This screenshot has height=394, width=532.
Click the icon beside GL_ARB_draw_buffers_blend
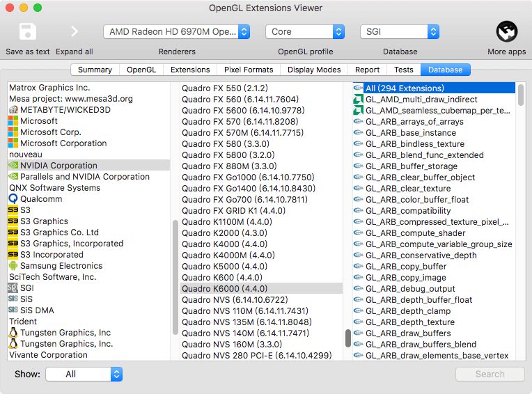click(x=358, y=344)
